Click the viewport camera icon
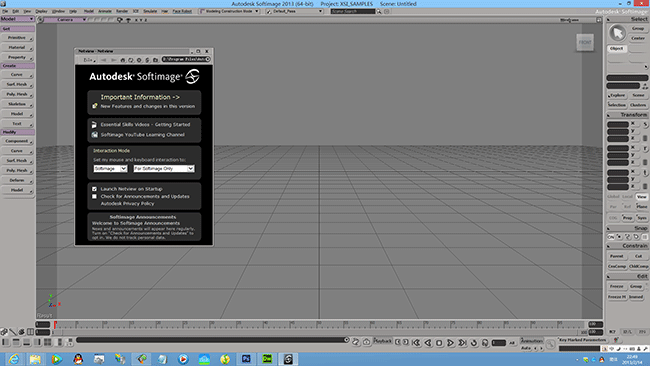Image resolution: width=650 pixels, height=366 pixels. 120,20
